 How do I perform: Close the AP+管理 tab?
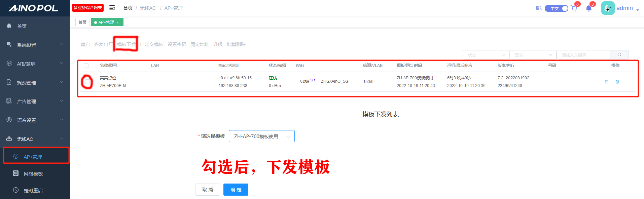coord(118,23)
